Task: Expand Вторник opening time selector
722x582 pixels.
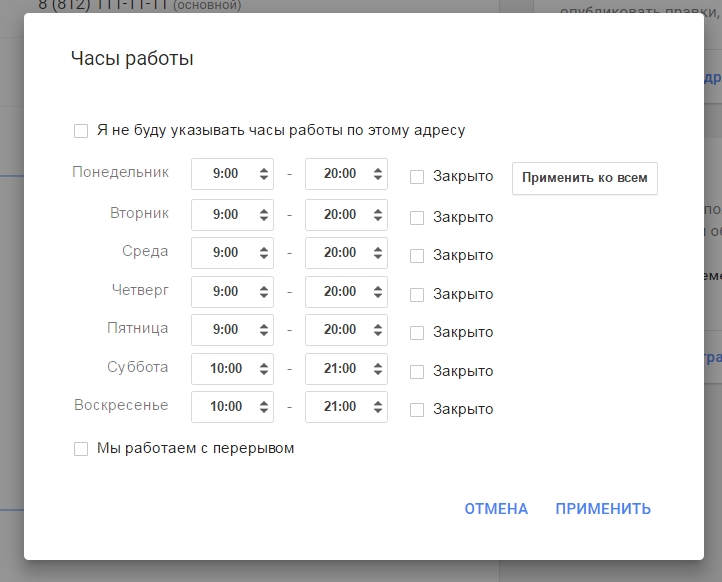Action: point(232,214)
